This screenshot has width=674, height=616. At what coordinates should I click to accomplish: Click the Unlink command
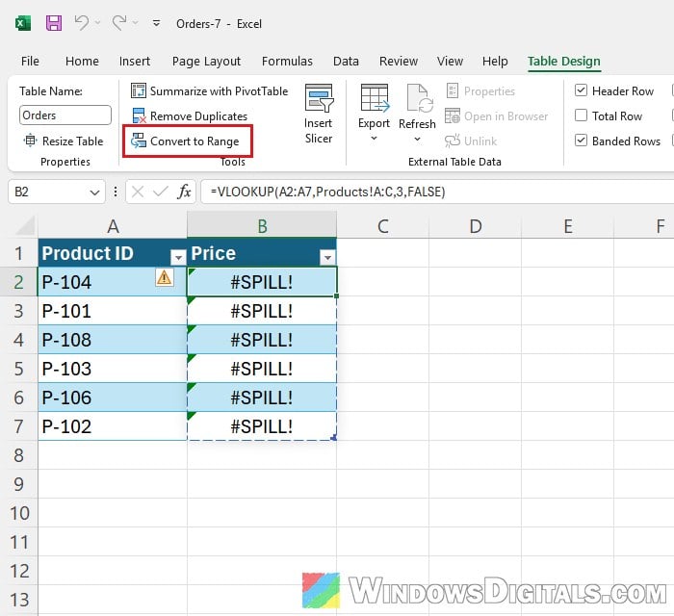(x=471, y=141)
